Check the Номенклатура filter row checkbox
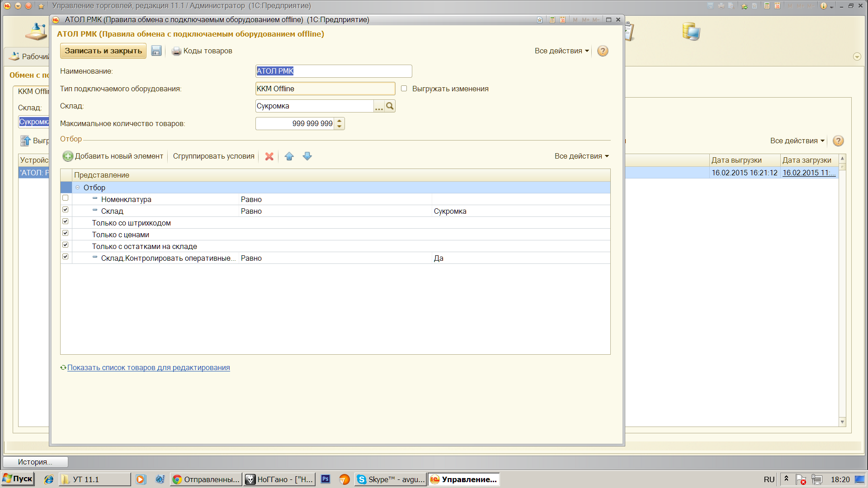Viewport: 868px width, 488px height. [x=66, y=198]
